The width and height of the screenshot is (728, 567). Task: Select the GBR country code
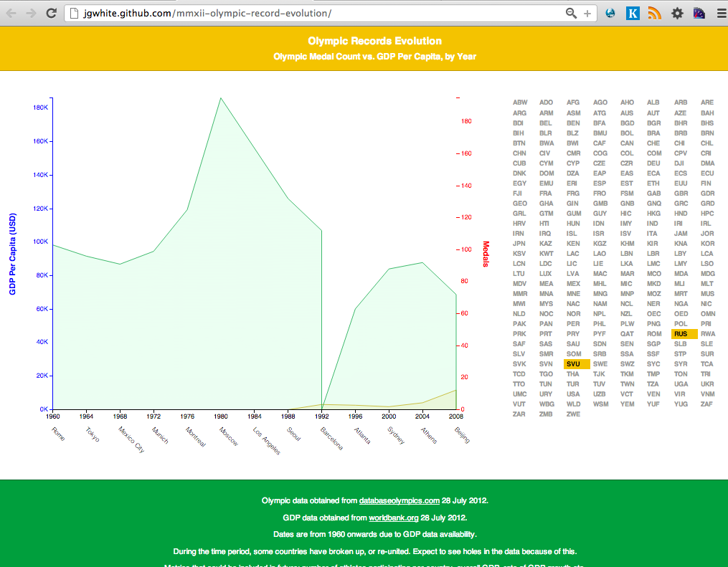point(681,193)
